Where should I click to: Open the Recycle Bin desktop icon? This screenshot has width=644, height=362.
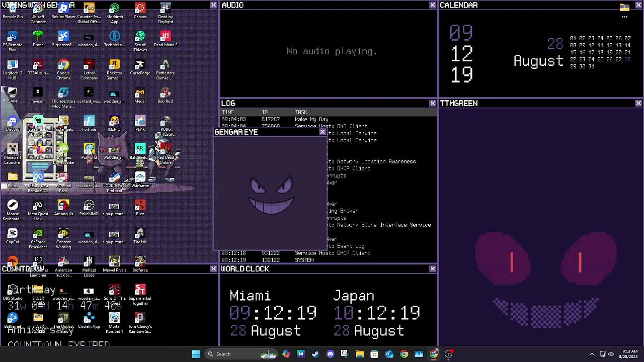[13, 12]
